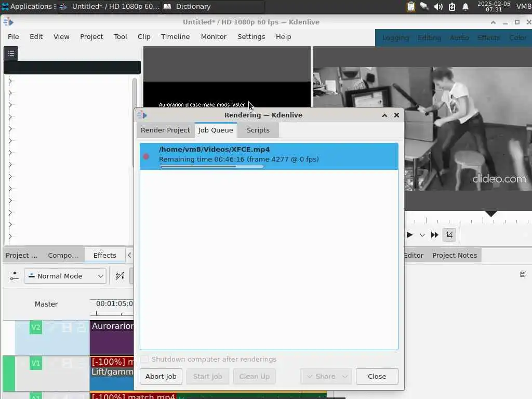Open the clipboard manager tray icon
Viewport: 532px width, 399px height.
(x=410, y=6)
